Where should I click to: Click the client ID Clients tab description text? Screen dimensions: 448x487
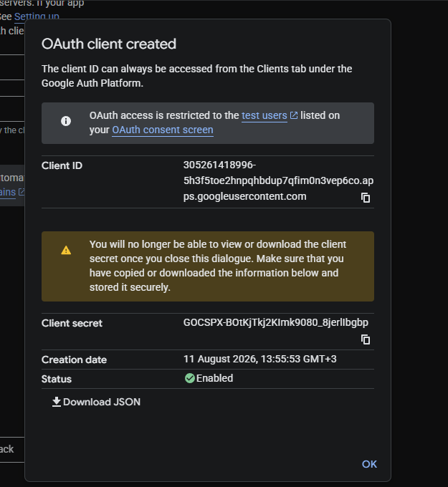tap(197, 76)
